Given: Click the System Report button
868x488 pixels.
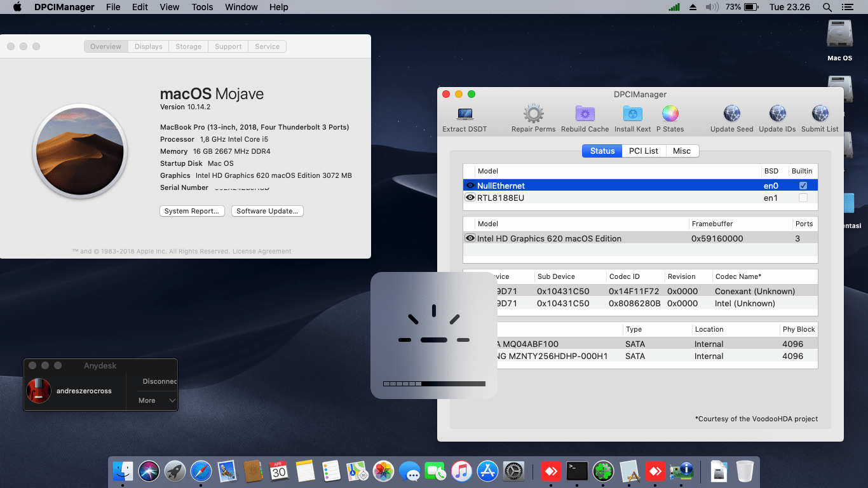Looking at the screenshot, I should tap(192, 210).
